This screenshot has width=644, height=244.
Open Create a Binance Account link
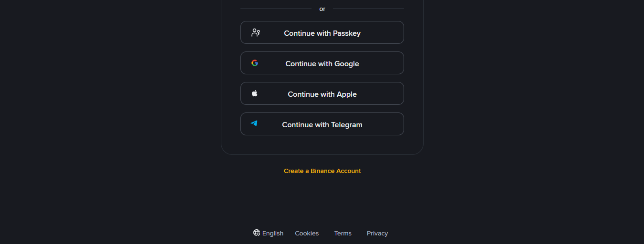point(322,171)
